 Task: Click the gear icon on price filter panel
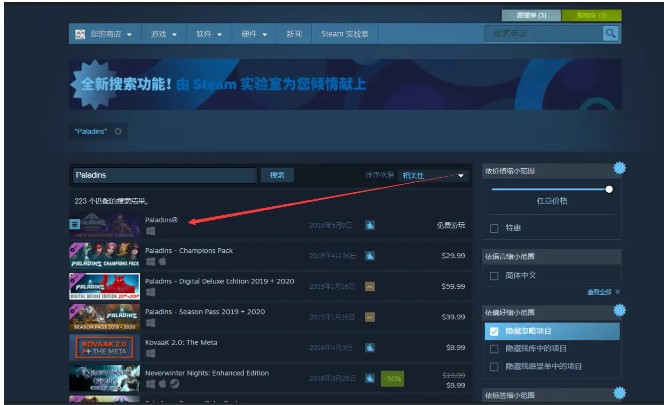tap(619, 167)
